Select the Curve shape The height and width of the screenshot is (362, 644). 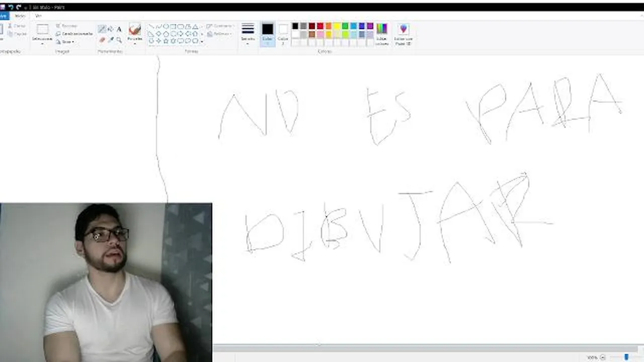(158, 27)
